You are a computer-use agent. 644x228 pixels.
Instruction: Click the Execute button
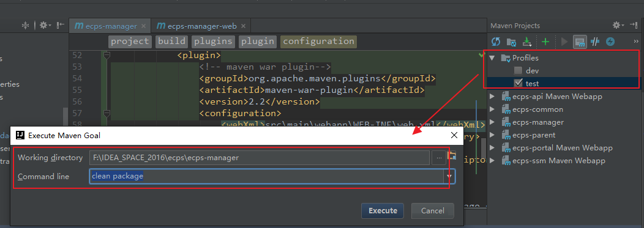tap(383, 211)
